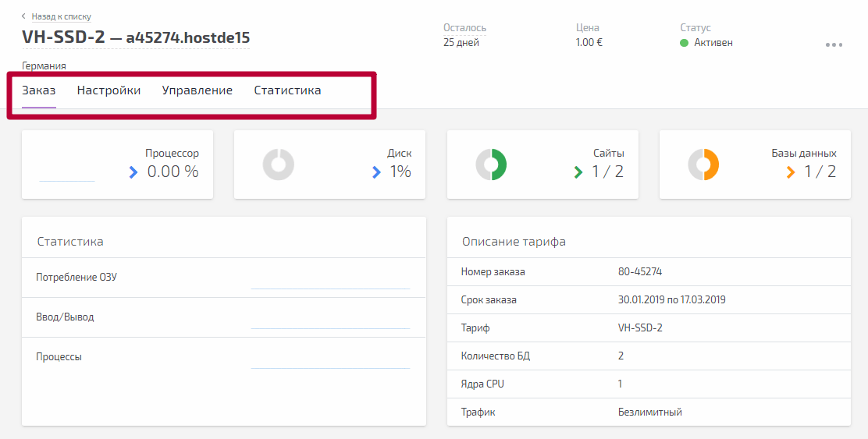Click the 'Количество БД' row label
The height and width of the screenshot is (439, 868).
pos(496,356)
